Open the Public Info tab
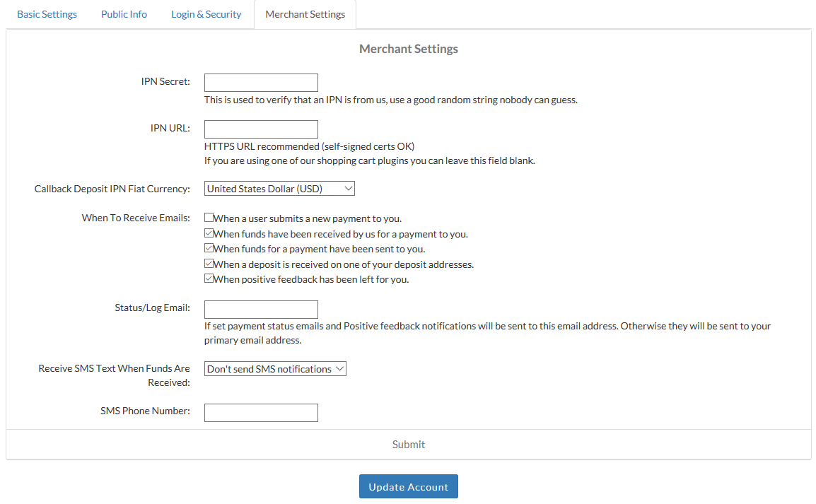816x504 pixels. [x=124, y=14]
